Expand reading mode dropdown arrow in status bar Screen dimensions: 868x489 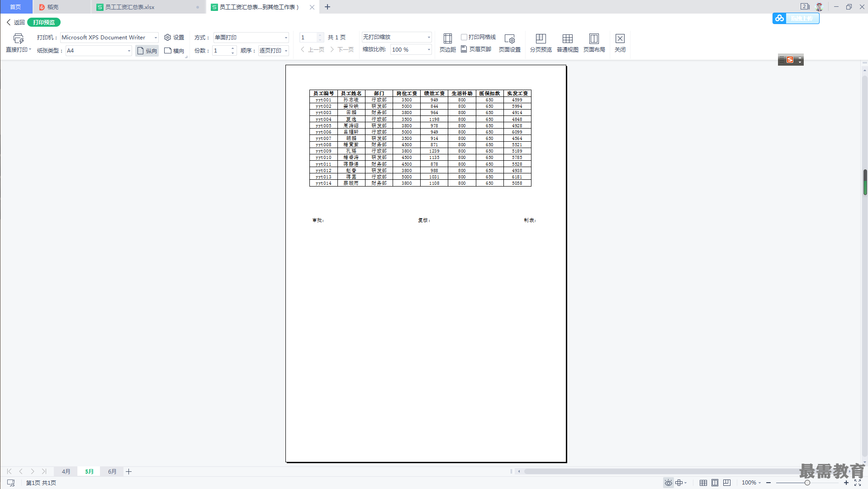point(686,483)
